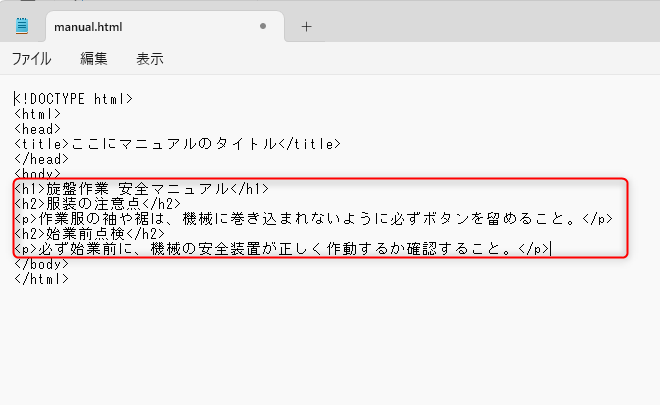Open the ファイル menu

click(x=32, y=59)
